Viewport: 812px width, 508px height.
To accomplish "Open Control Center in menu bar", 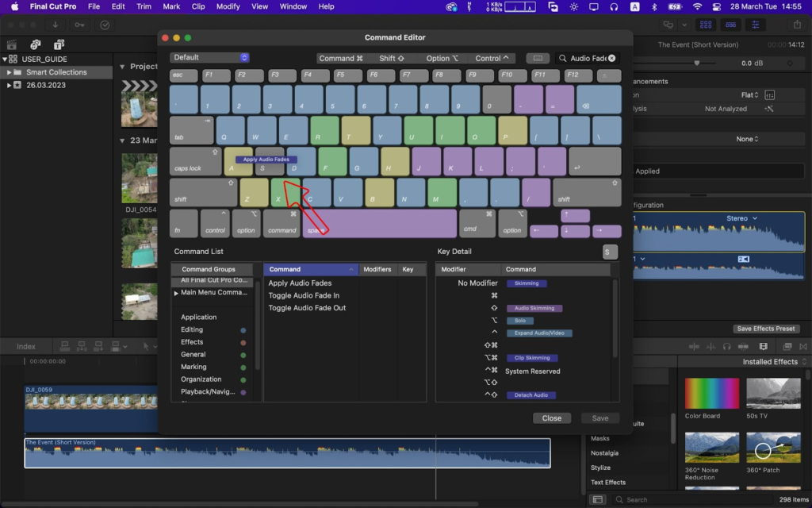I will (717, 6).
